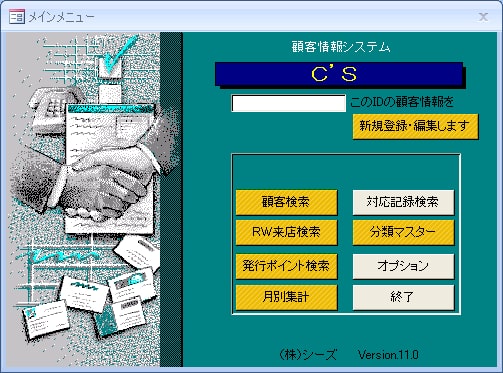
Task: Close the メインメニュー window
Action: (483, 17)
